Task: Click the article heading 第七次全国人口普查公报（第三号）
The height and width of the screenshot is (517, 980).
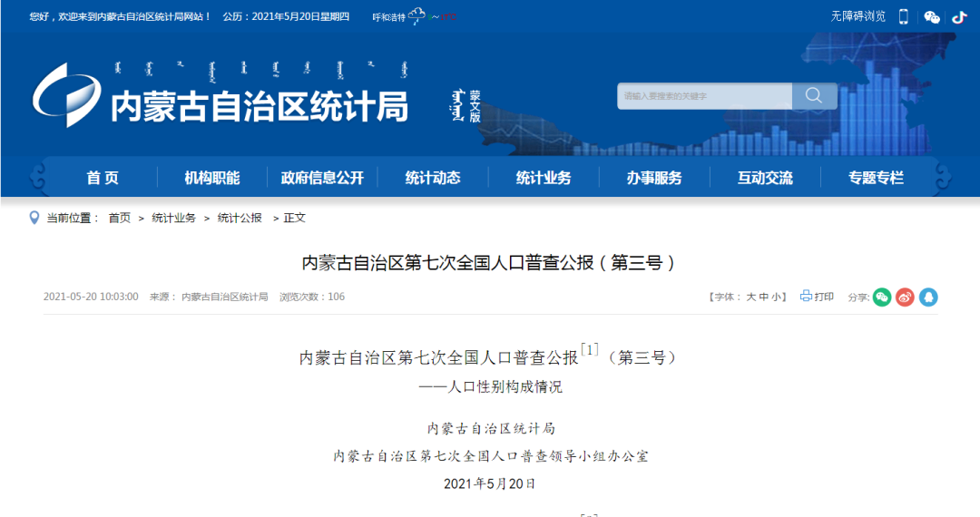Action: point(489,263)
